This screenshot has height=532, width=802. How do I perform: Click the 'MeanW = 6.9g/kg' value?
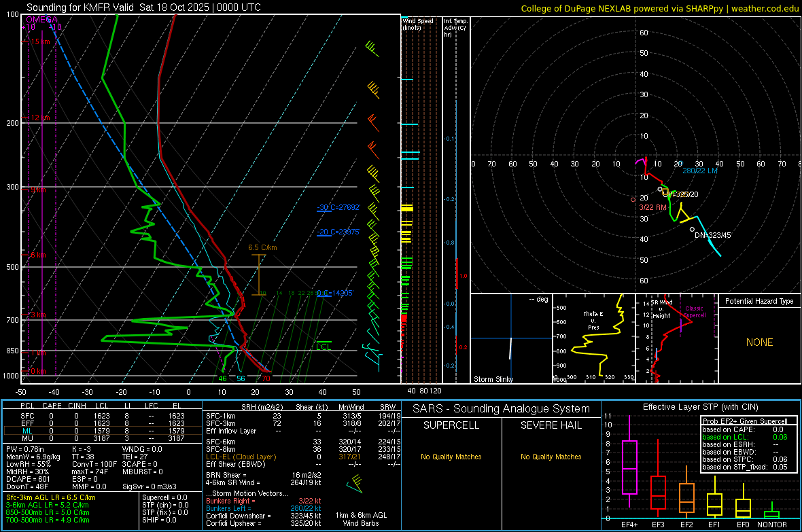point(33,457)
